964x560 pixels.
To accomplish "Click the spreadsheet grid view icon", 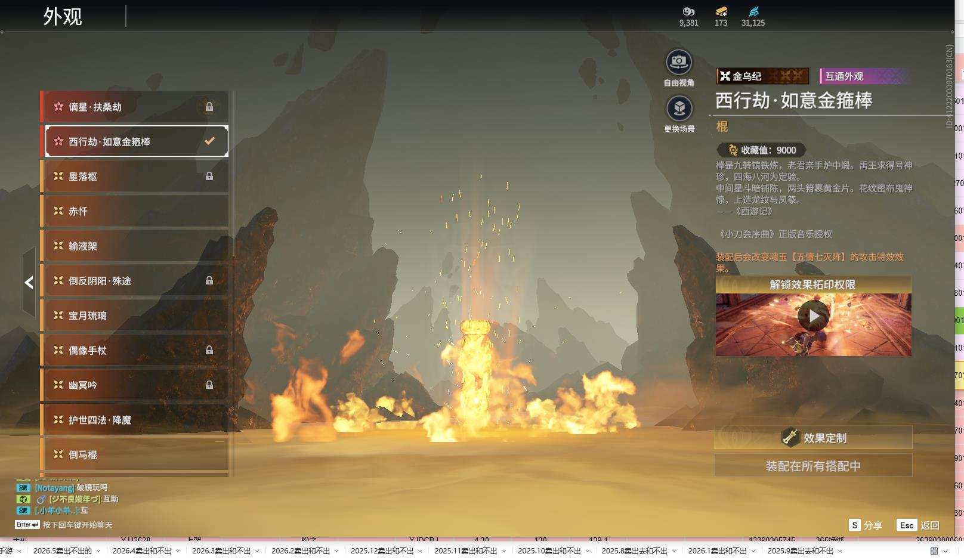I will (934, 551).
